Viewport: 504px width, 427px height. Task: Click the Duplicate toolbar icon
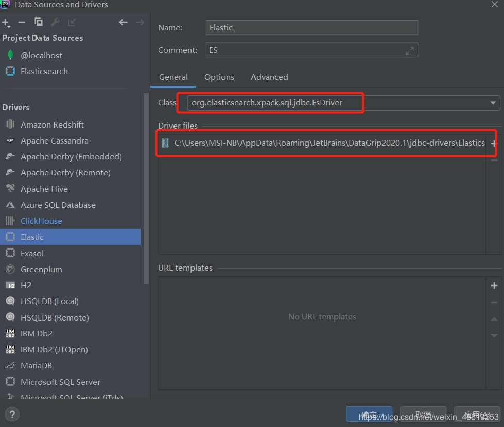pos(39,22)
